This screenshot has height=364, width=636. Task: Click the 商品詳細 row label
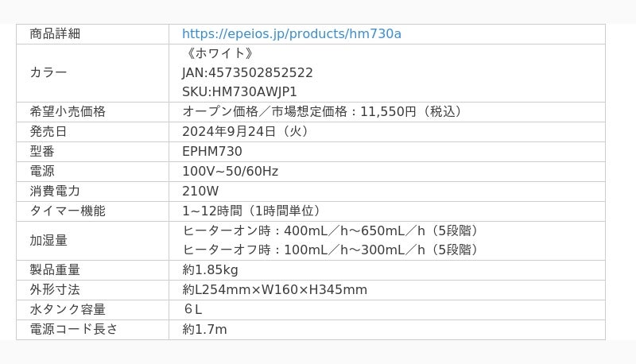[55, 33]
